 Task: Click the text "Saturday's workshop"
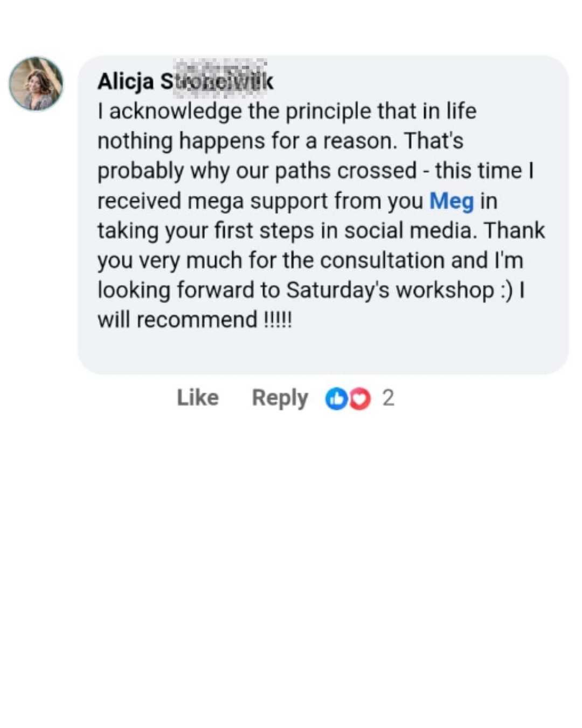pyautogui.click(x=390, y=290)
